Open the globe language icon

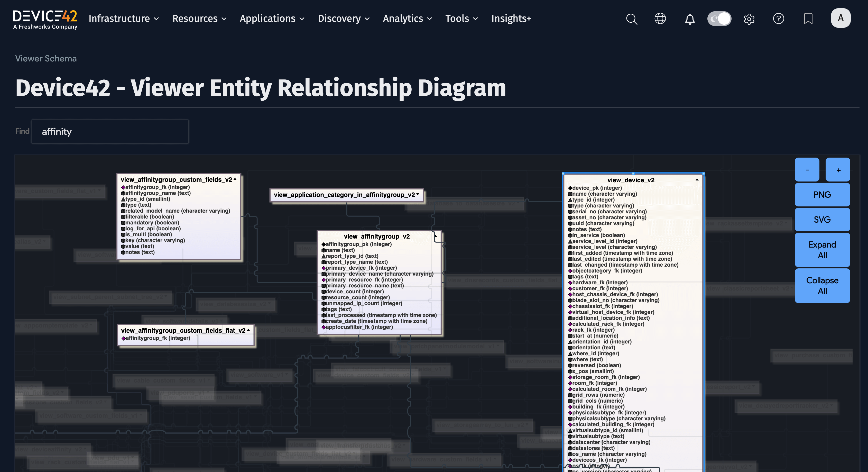pos(660,19)
